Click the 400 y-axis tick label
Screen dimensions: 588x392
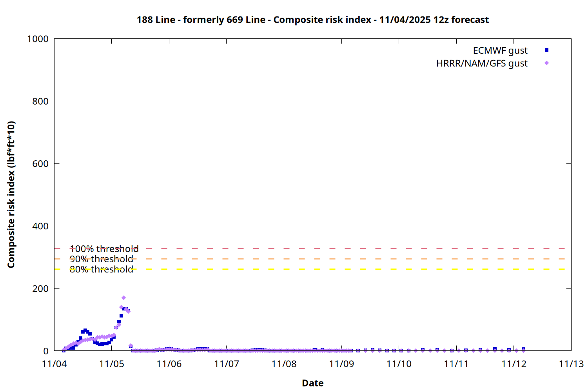tap(40, 226)
